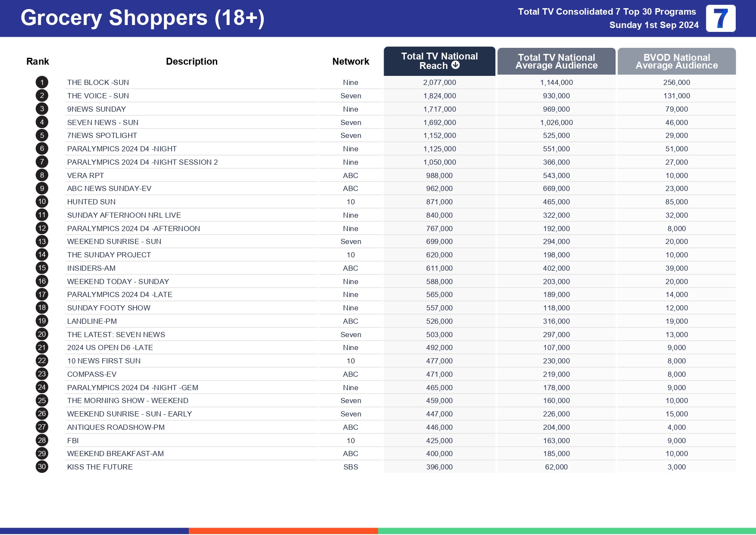Image resolution: width=756 pixels, height=535 pixels.
Task: Click THE BLOCK -SUN program row
Action: (98, 82)
